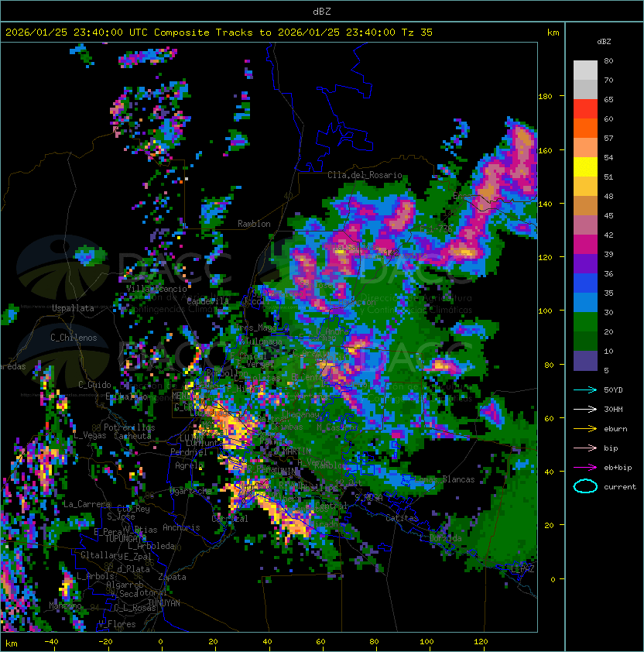
Task: Click the white 30HM arrow legend icon
Action: click(585, 409)
